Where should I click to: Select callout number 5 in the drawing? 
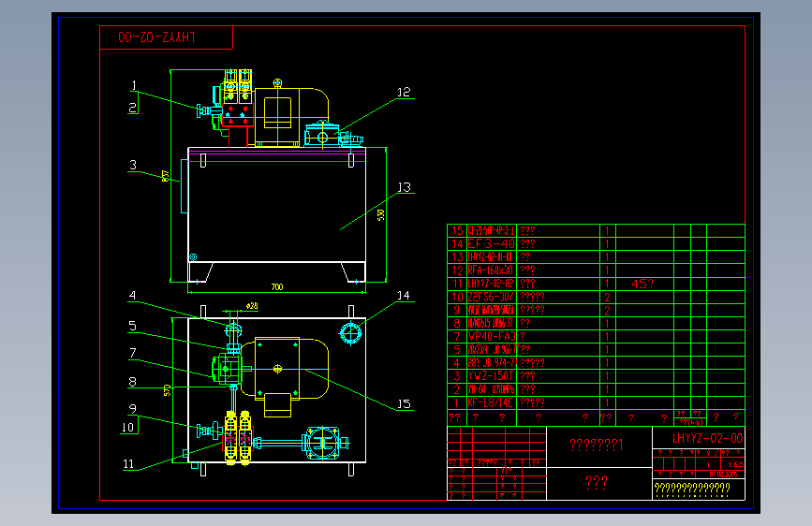coord(133,326)
